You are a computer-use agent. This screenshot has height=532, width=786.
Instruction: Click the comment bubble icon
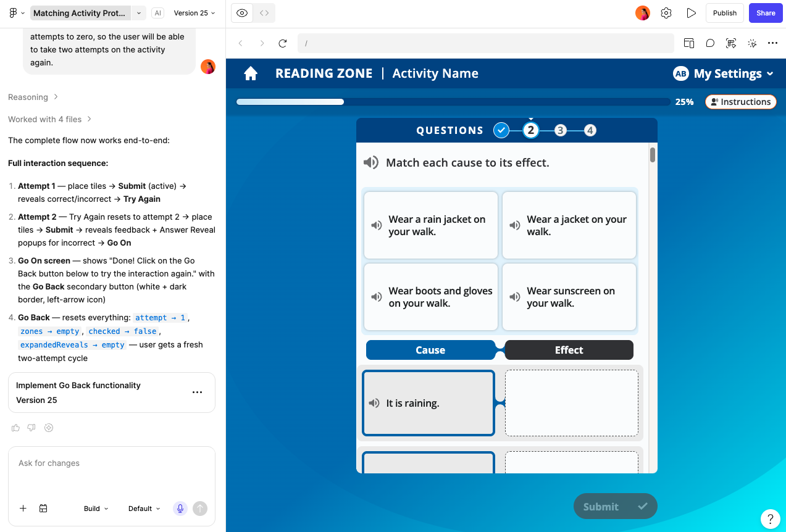pos(710,43)
